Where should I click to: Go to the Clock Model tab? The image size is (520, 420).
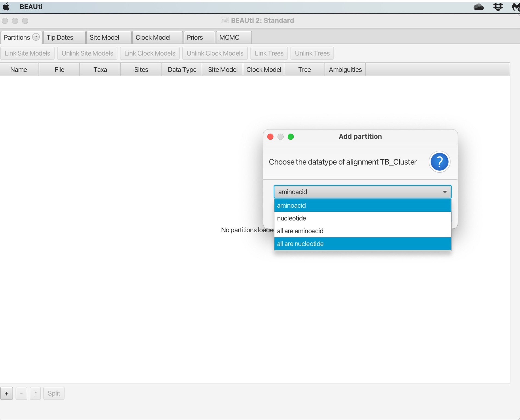(x=153, y=37)
